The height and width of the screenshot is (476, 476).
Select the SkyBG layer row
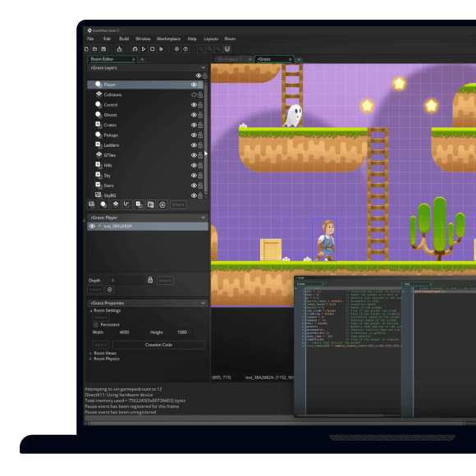click(145, 195)
